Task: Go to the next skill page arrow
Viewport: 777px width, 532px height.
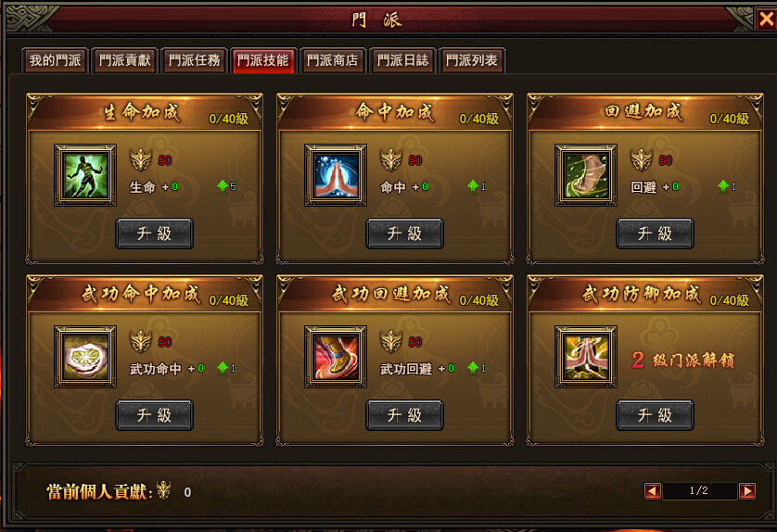Action: click(x=746, y=491)
